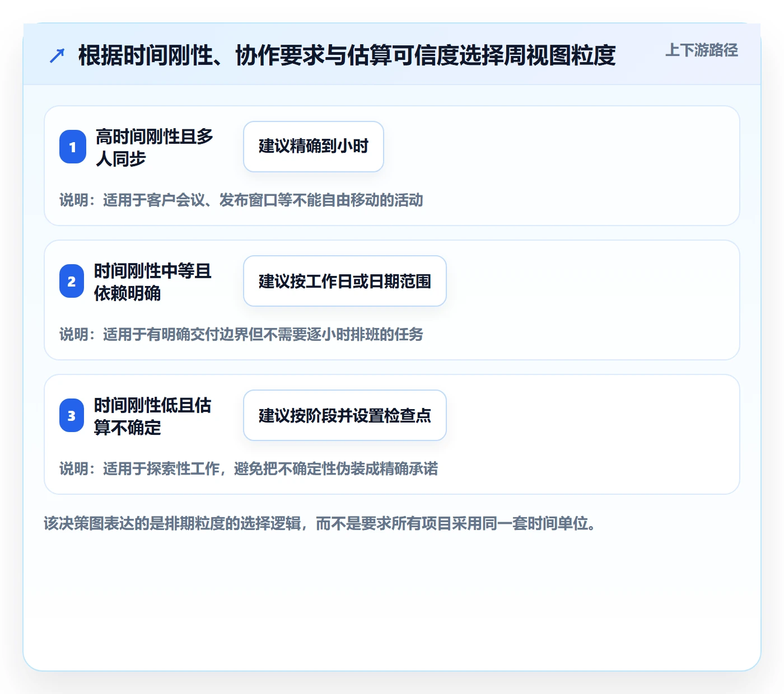Click the blue arrow icon beside the title
Screen dimensions: 784x694
(x=57, y=55)
